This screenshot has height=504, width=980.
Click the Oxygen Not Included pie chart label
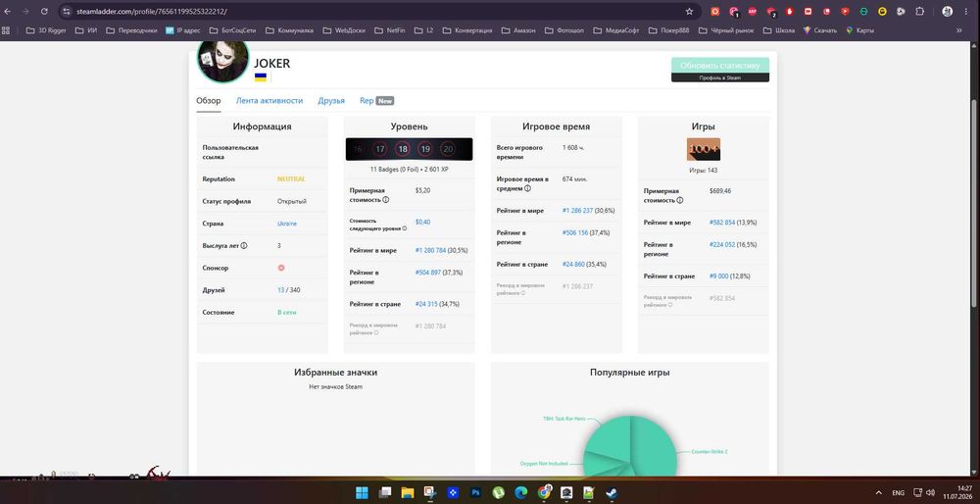[x=544, y=464]
